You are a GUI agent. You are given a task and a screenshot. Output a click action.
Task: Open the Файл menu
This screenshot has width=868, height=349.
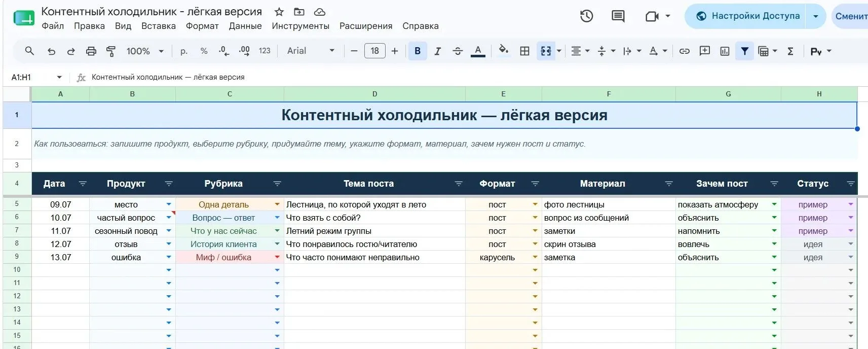(53, 26)
